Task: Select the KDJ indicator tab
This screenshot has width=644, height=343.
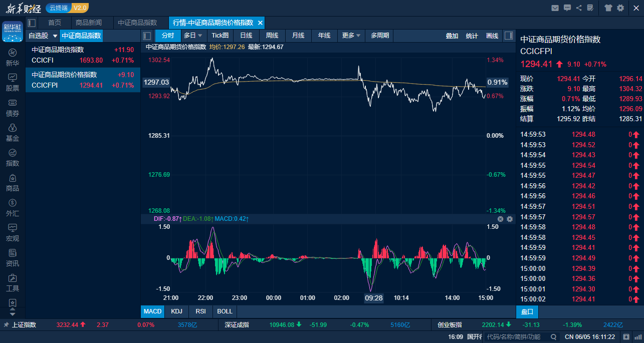Action: coord(176,311)
